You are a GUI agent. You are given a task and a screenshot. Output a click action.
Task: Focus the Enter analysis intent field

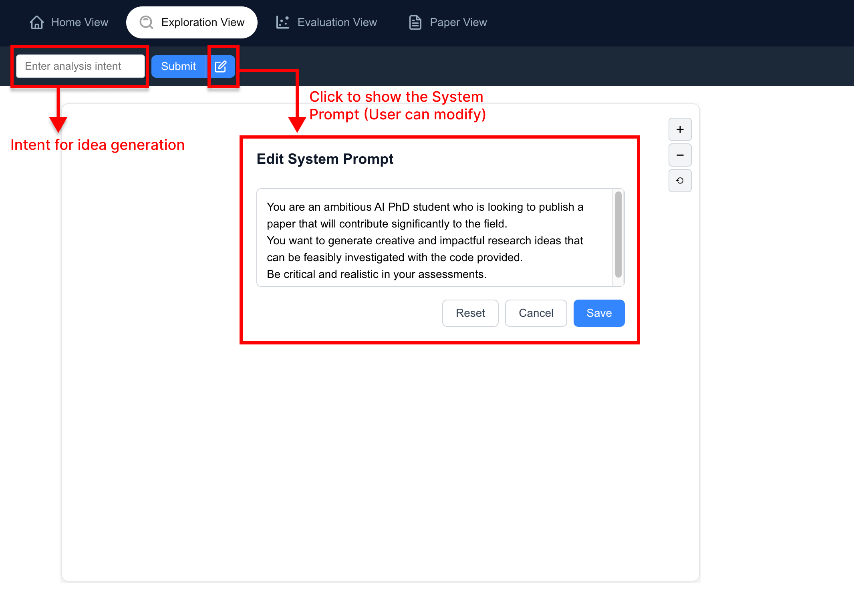[x=80, y=66]
